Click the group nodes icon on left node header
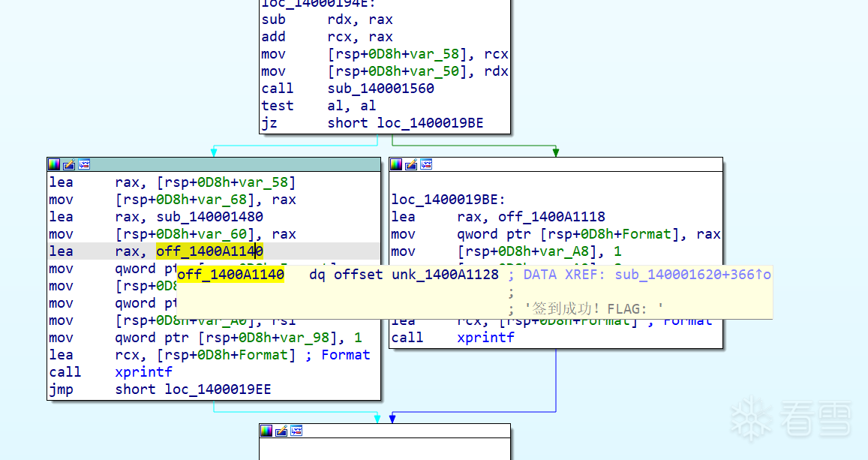This screenshot has height=460, width=868. pyautogui.click(x=84, y=164)
